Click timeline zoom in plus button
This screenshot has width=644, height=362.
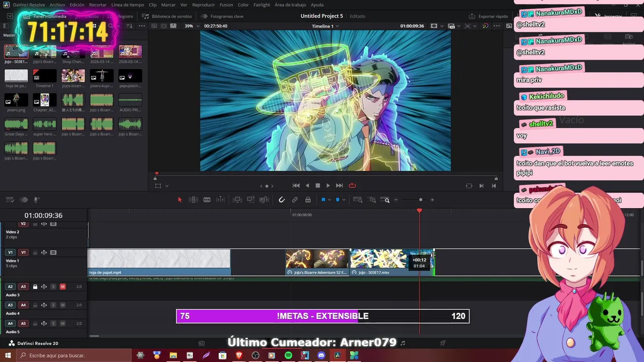click(432, 200)
